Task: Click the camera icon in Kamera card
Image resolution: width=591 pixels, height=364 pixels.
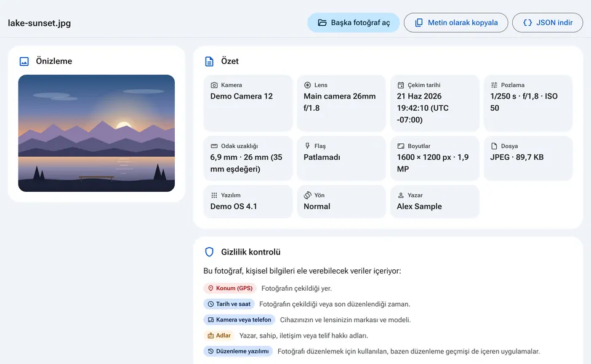Action: click(x=214, y=85)
